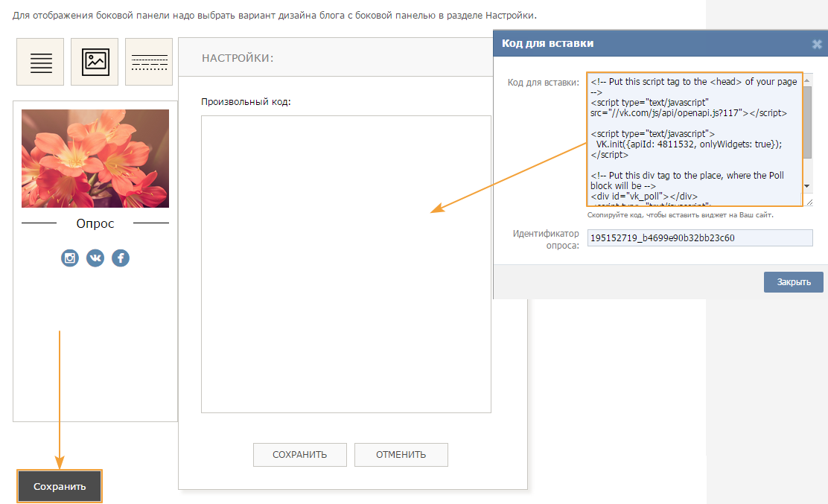828x504 pixels.
Task: Click the dark Сохранить button
Action: point(60,486)
